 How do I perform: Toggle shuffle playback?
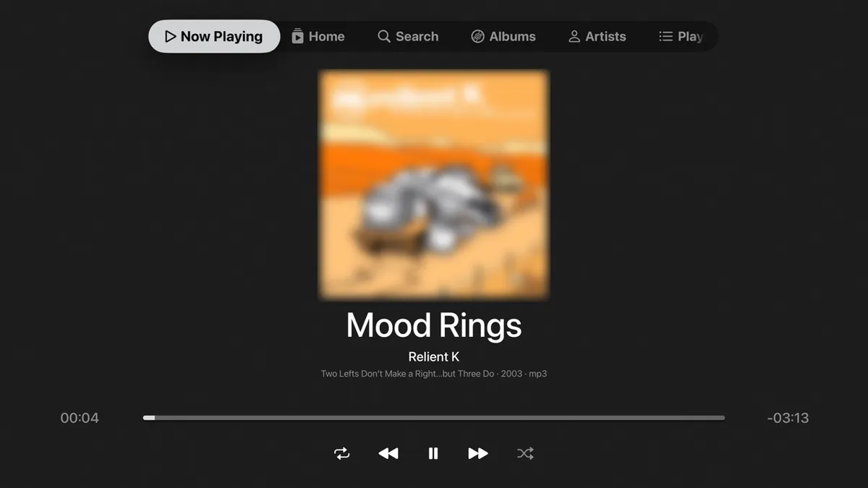click(x=525, y=453)
